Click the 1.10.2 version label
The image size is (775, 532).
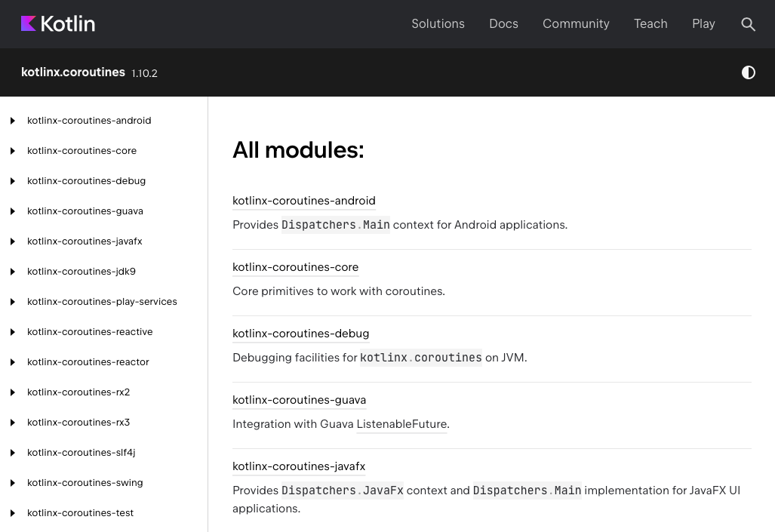click(x=144, y=73)
